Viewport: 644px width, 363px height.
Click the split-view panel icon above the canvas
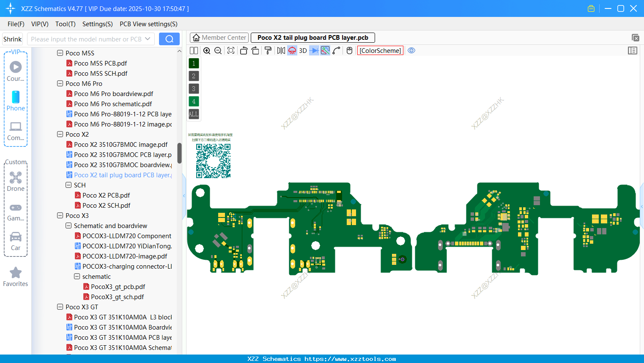pyautogui.click(x=193, y=50)
